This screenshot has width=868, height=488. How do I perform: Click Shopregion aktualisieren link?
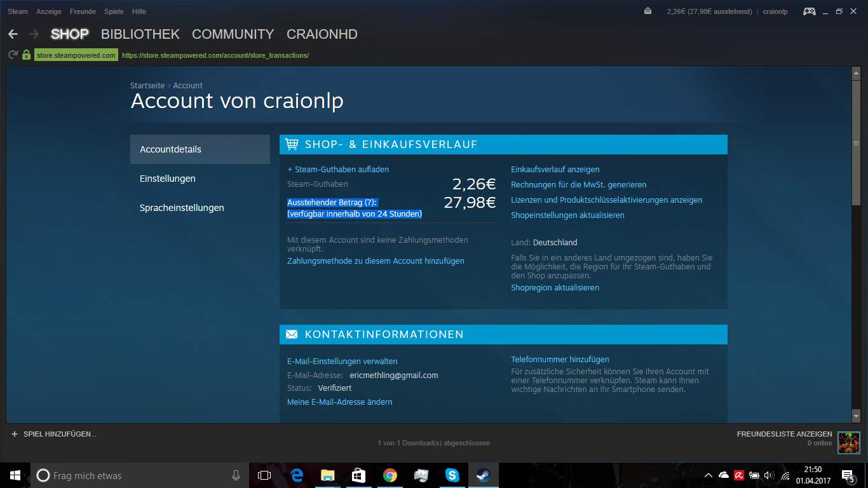pos(555,287)
